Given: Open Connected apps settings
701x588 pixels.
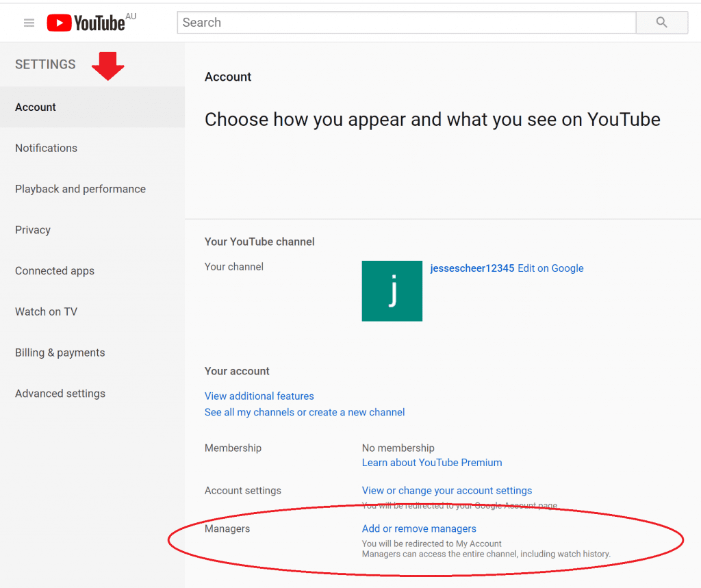Looking at the screenshot, I should click(55, 270).
